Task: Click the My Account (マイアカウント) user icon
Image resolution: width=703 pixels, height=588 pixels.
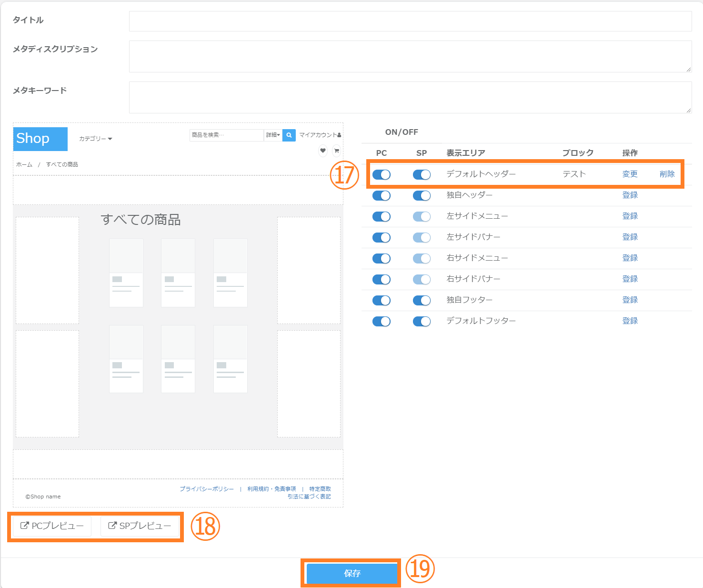Action: click(x=339, y=135)
